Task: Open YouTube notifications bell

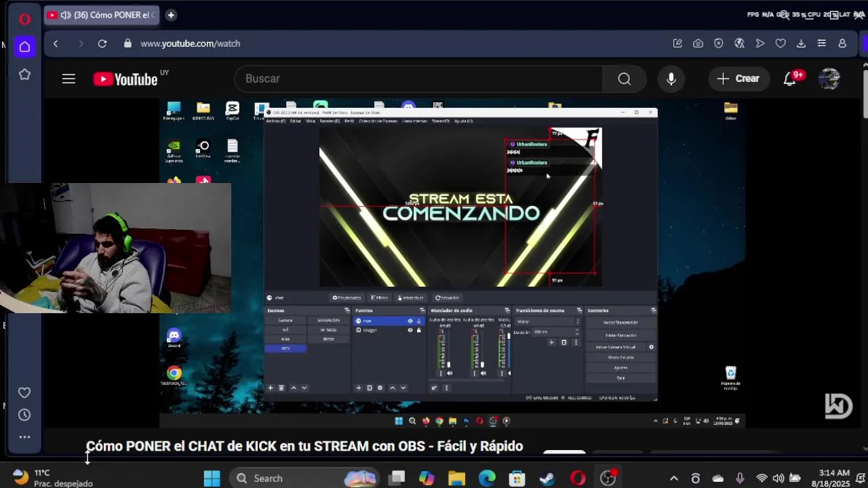Action: click(790, 79)
